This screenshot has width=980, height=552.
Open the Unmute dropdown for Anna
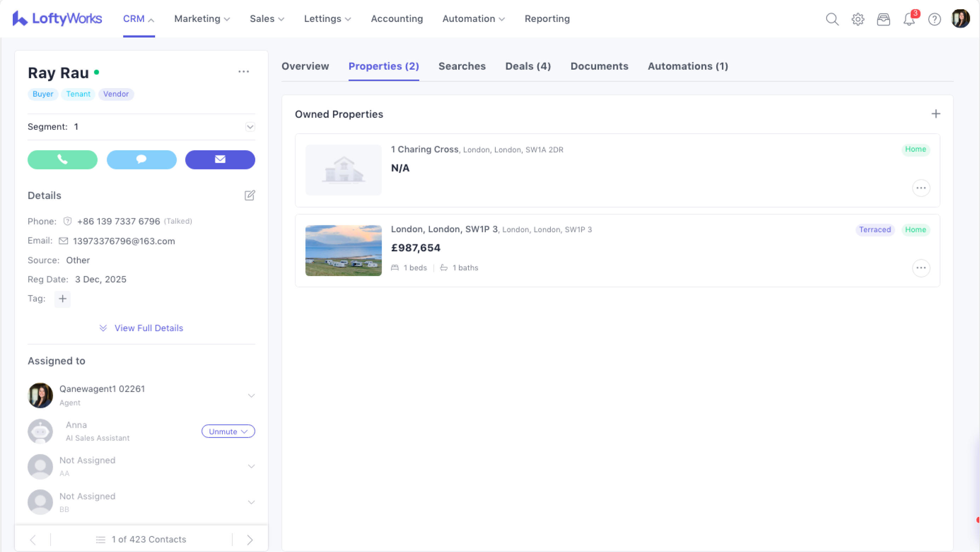[x=228, y=431]
